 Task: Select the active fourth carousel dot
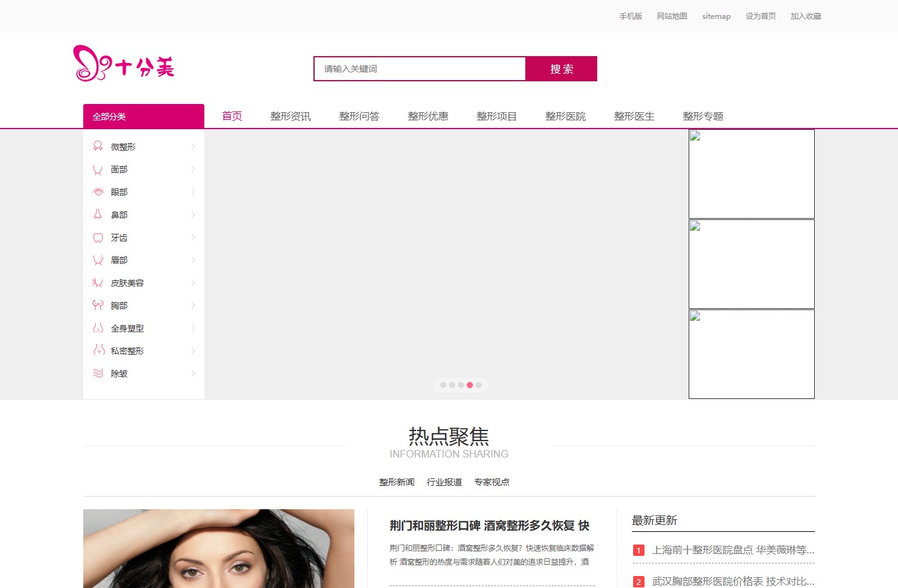470,385
